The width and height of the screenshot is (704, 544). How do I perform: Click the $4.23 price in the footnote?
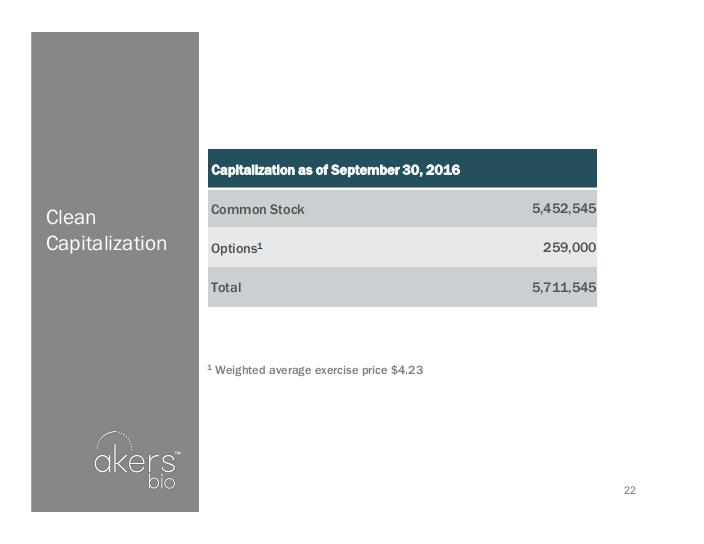[407, 370]
